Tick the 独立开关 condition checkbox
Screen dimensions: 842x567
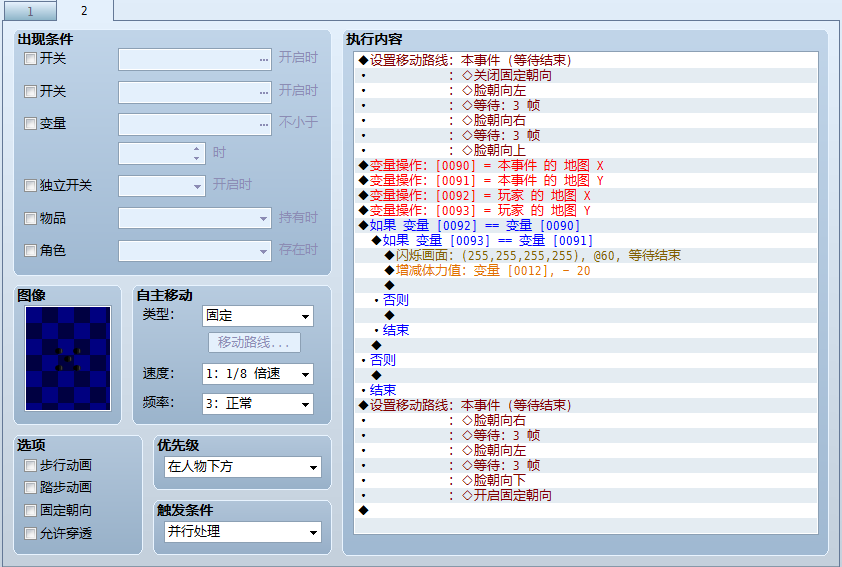click(x=30, y=186)
